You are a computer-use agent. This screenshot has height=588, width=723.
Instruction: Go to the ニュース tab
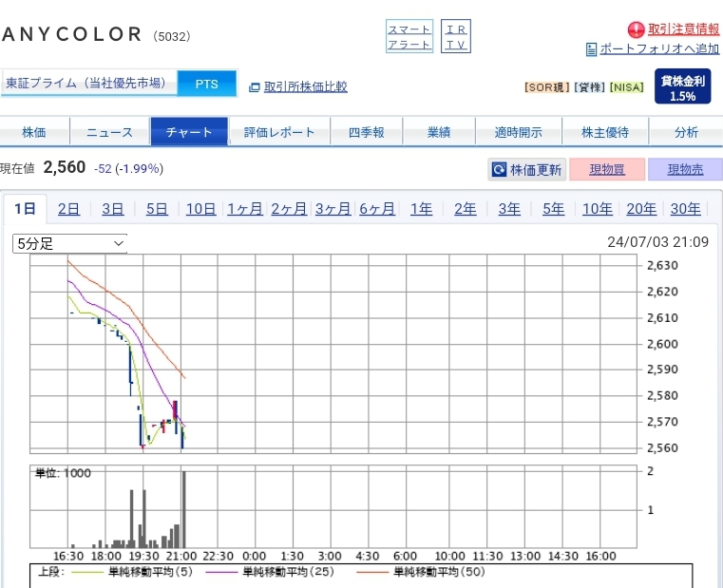coord(110,132)
